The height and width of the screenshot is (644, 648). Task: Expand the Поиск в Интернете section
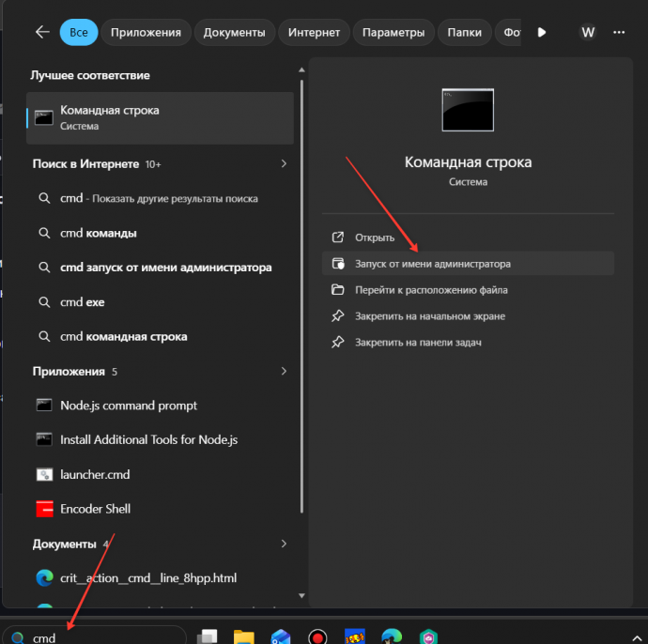coord(284,163)
